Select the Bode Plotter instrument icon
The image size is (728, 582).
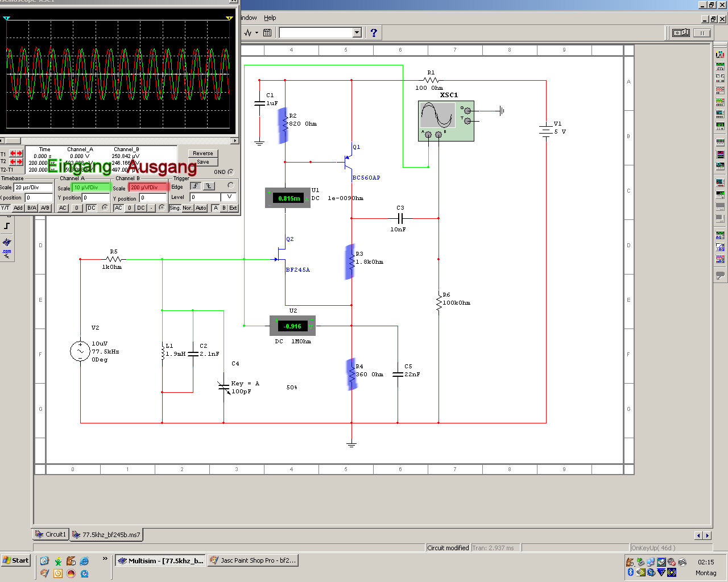click(720, 114)
